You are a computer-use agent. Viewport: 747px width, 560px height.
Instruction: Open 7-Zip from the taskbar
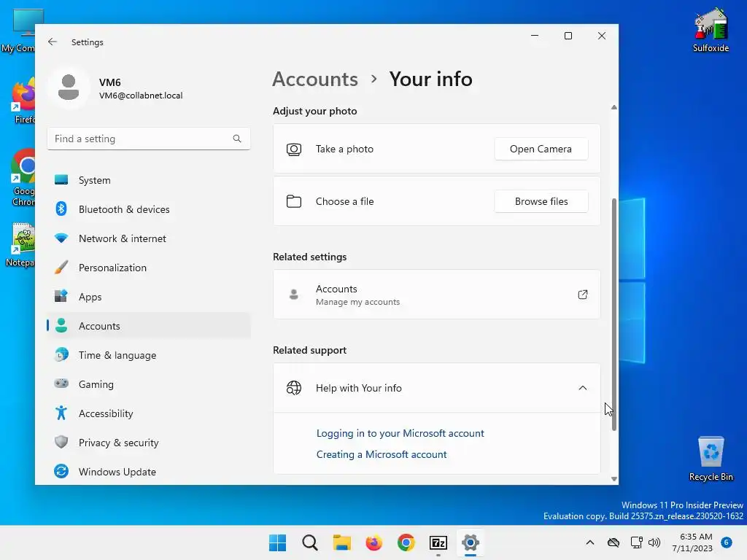click(x=438, y=542)
